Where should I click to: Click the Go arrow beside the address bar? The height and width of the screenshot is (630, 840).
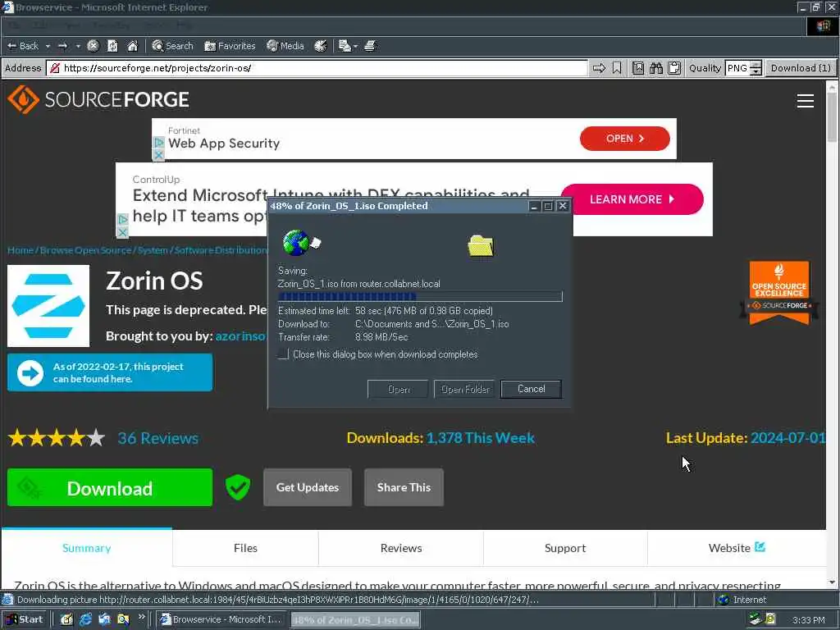click(x=599, y=68)
